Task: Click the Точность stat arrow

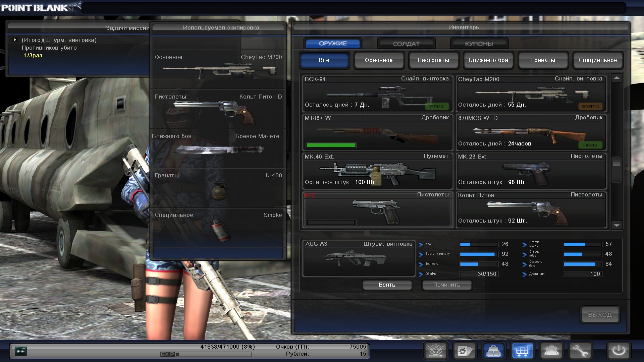Action: coord(421,265)
